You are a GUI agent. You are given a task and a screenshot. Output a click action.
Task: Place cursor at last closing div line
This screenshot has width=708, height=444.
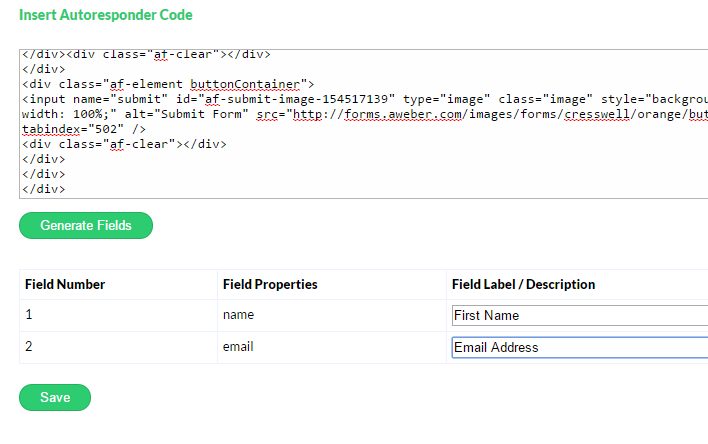43,189
